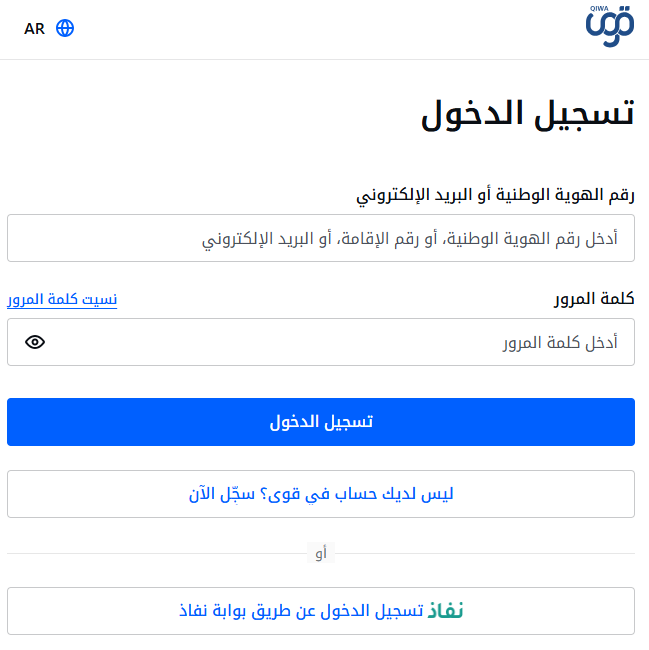
Task: Submit with the blue تسجيل الدخول button
Action: pos(321,422)
